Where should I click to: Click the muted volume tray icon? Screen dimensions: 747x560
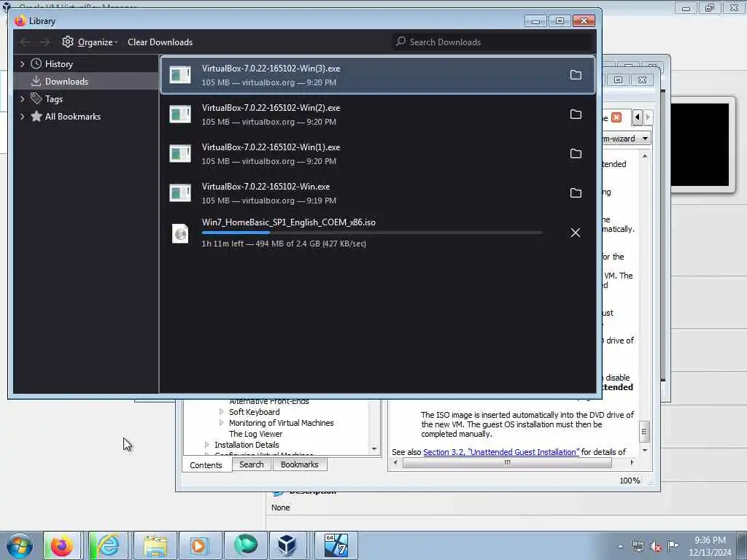click(x=656, y=547)
